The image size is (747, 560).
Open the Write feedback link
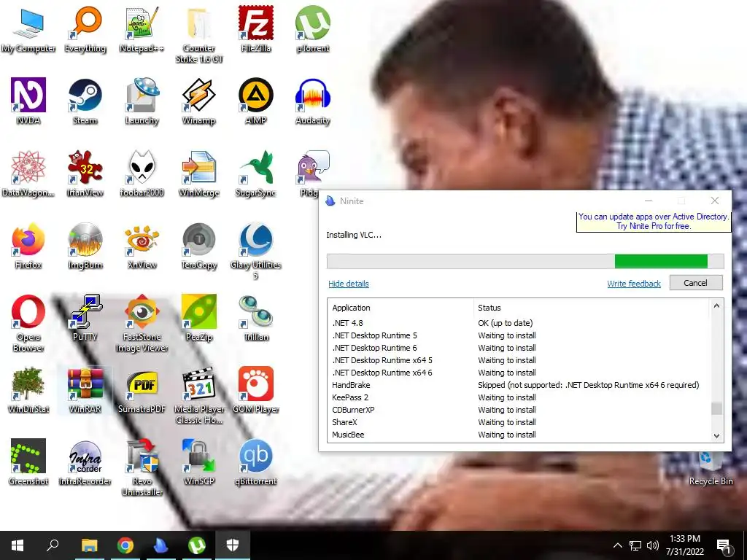[x=634, y=284]
